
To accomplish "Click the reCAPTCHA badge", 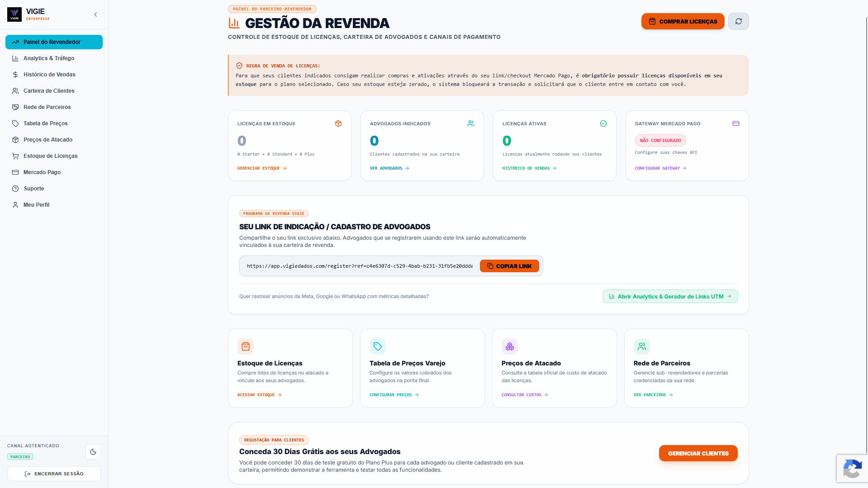I will [x=852, y=469].
